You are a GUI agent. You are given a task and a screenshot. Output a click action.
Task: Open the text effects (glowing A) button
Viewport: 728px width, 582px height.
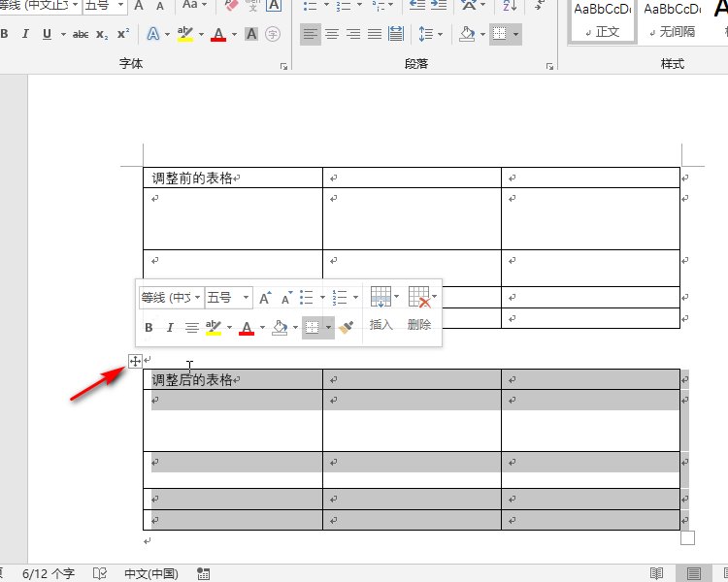(153, 34)
